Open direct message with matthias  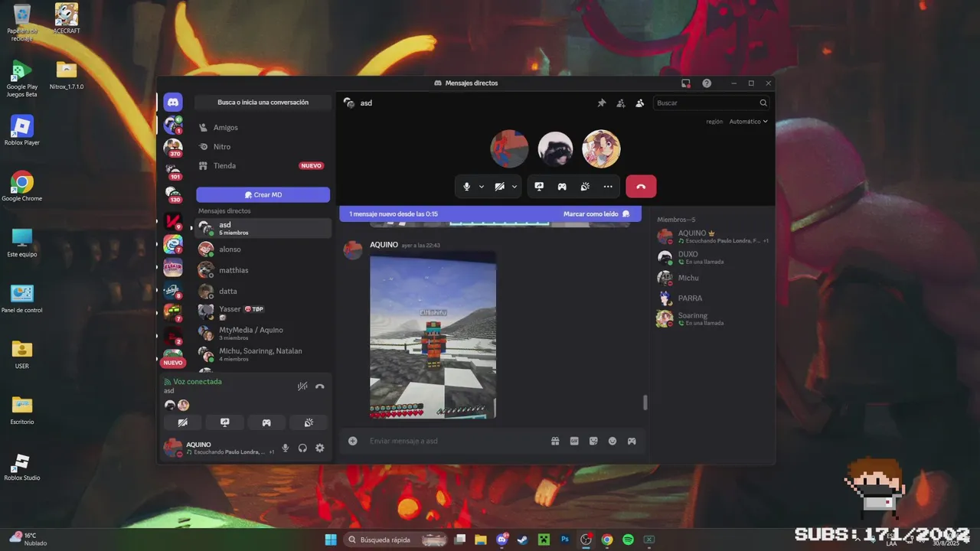(x=263, y=270)
